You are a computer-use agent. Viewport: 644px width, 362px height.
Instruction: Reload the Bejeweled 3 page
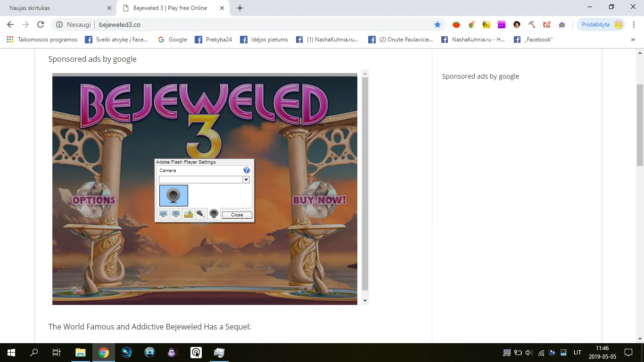click(x=41, y=25)
